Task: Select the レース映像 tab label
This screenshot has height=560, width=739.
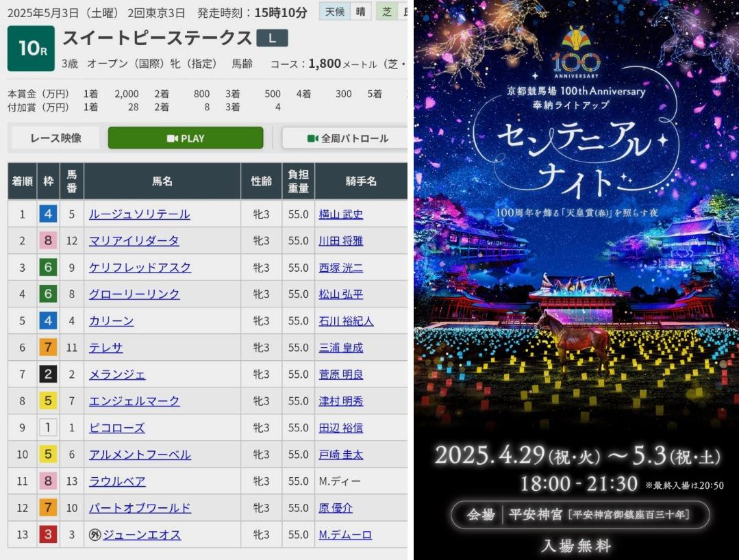Action: click(55, 138)
